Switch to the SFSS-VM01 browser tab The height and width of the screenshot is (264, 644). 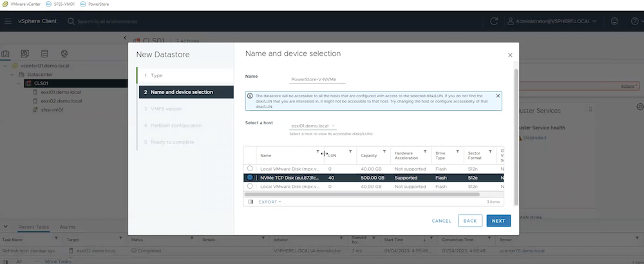60,4
